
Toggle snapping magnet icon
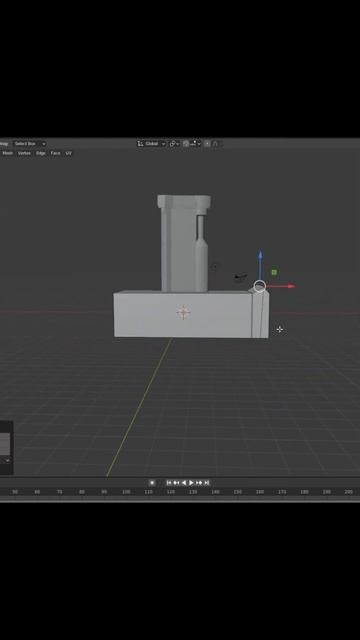point(186,144)
